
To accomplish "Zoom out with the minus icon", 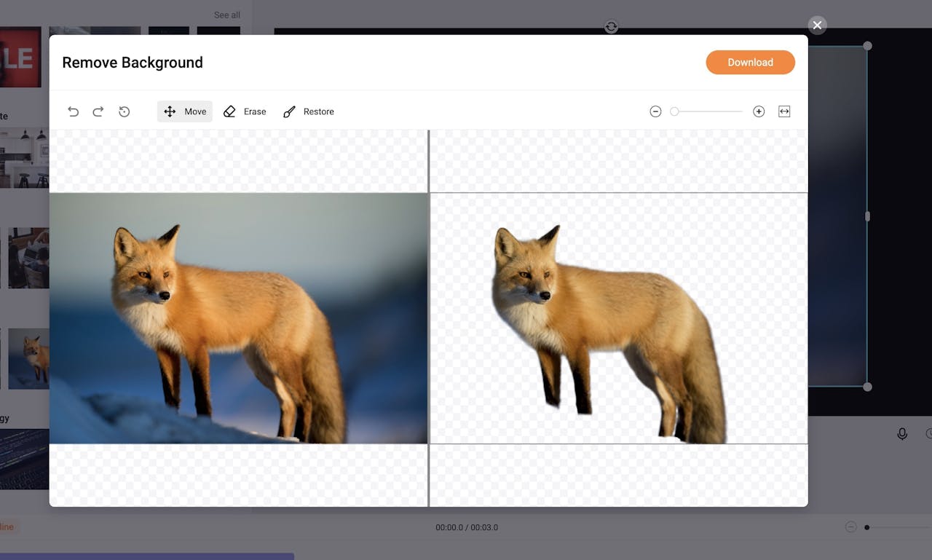I will [655, 111].
